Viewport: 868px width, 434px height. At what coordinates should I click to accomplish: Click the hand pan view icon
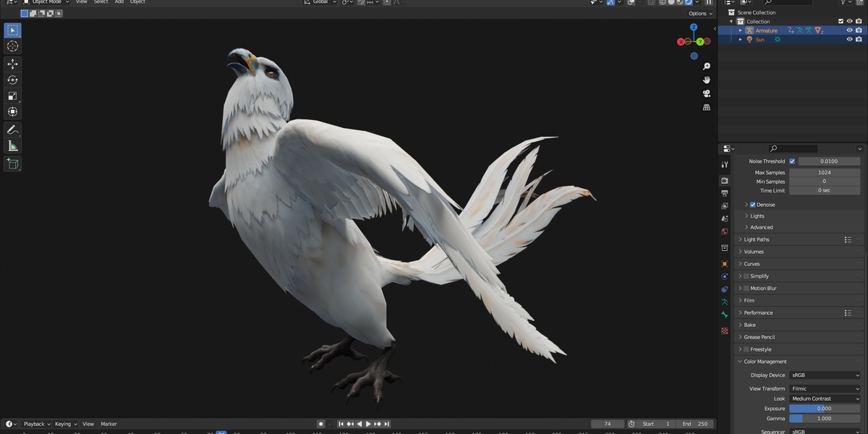[707, 80]
